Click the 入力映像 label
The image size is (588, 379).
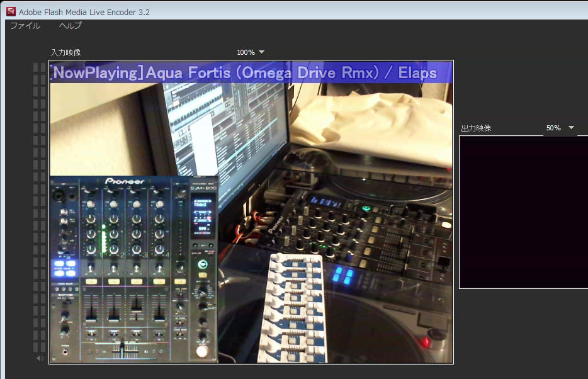click(x=65, y=52)
